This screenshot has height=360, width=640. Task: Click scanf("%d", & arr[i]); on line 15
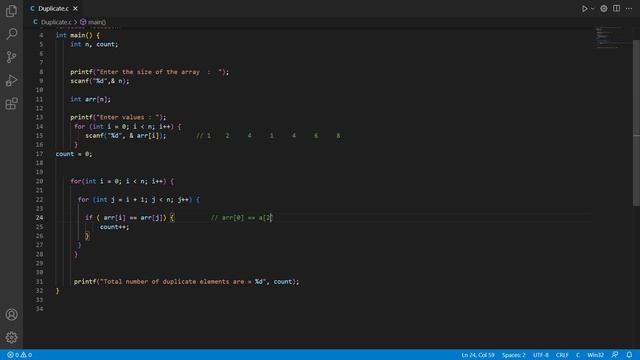(x=126, y=136)
